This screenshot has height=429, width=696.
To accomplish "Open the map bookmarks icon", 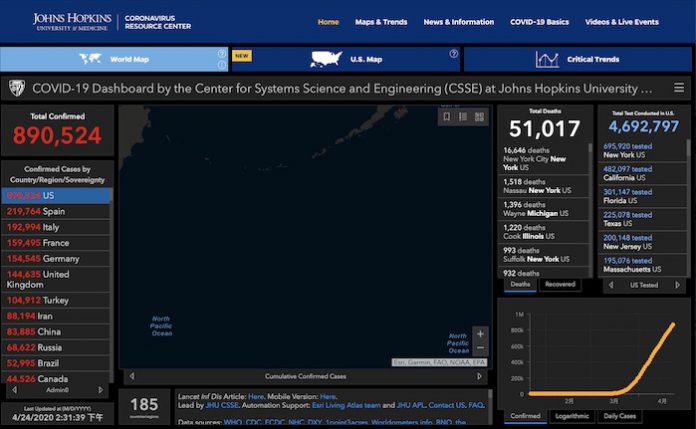I will pyautogui.click(x=447, y=117).
